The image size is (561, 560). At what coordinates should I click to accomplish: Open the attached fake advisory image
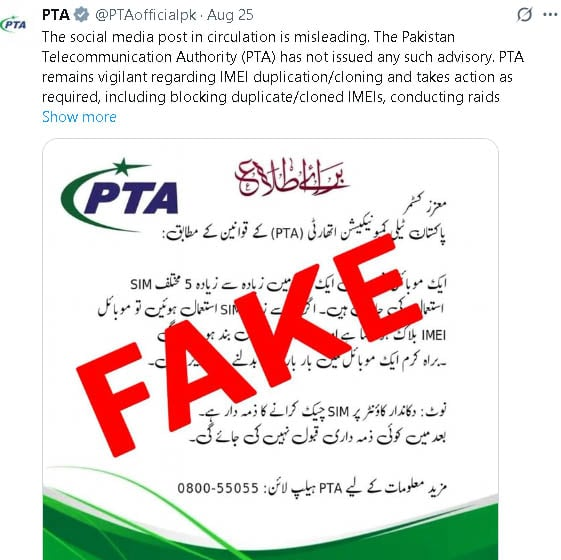point(270,349)
